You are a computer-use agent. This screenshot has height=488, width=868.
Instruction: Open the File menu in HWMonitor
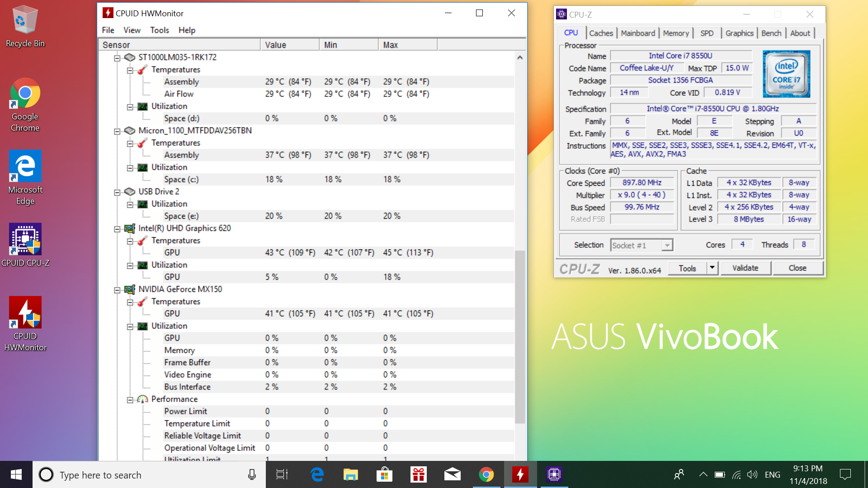[x=108, y=30]
